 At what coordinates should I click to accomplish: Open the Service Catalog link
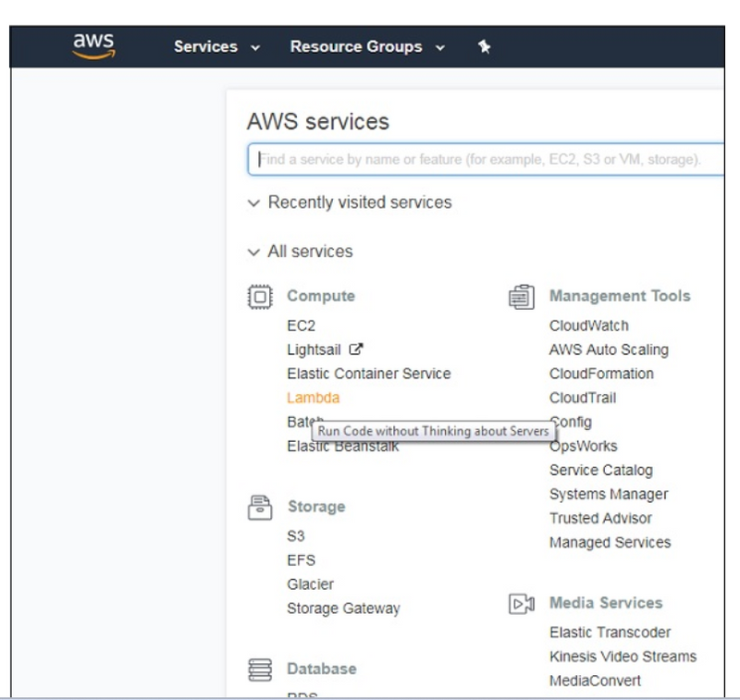(600, 471)
